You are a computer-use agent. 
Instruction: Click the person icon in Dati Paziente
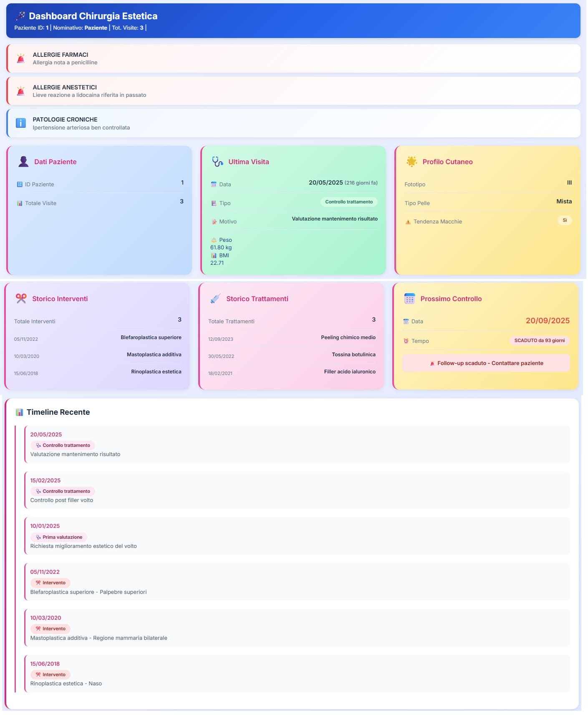tap(24, 162)
